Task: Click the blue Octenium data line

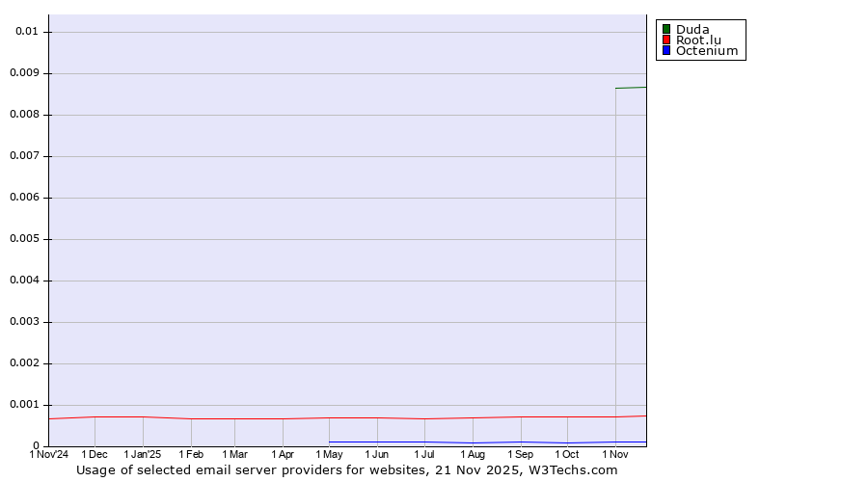Action: (x=488, y=442)
